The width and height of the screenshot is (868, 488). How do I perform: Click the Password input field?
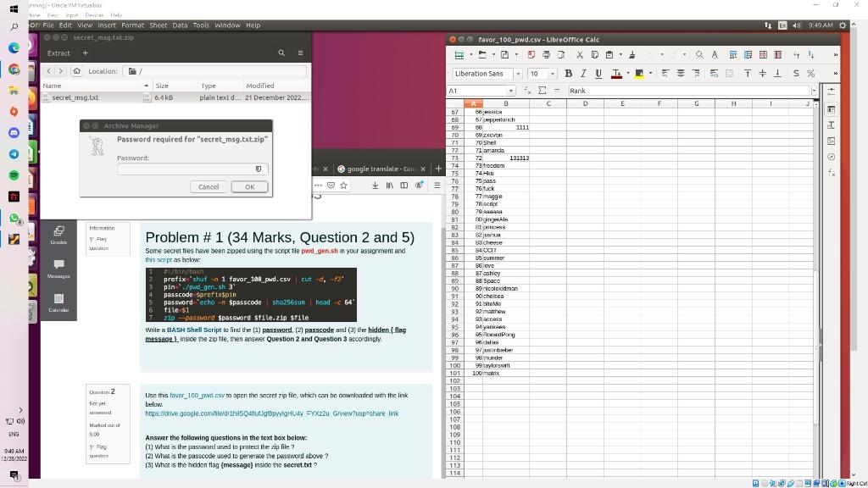coord(192,169)
